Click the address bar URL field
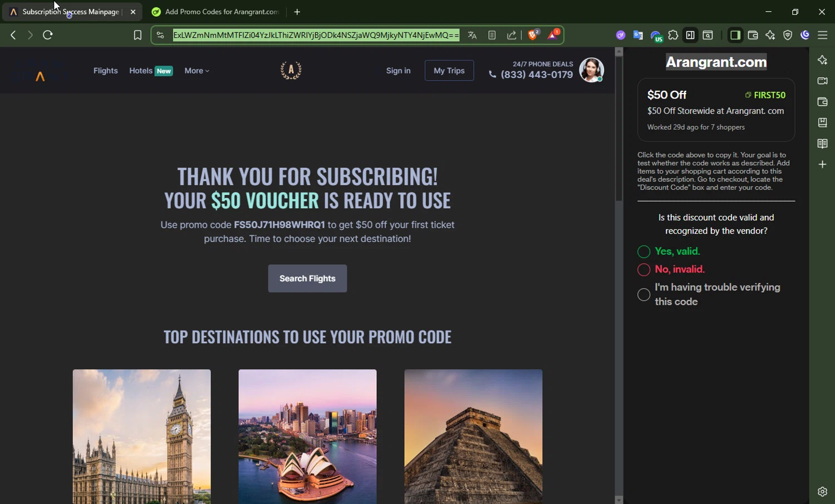The height and width of the screenshot is (504, 835). coord(316,35)
